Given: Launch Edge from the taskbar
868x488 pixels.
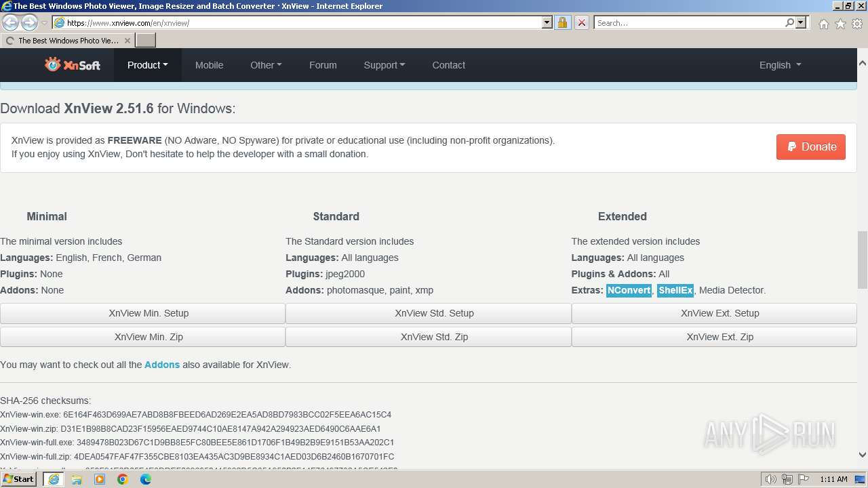Looking at the screenshot, I should click(146, 479).
